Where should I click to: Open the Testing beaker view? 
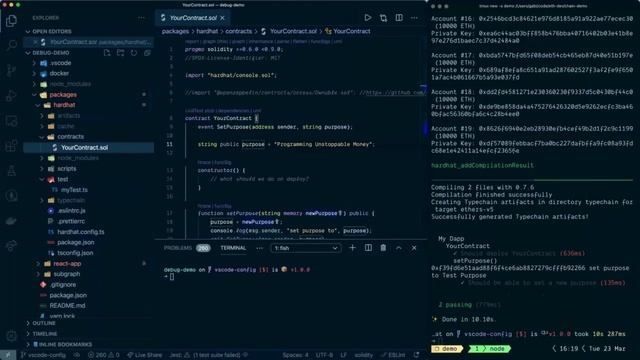tap(11, 171)
